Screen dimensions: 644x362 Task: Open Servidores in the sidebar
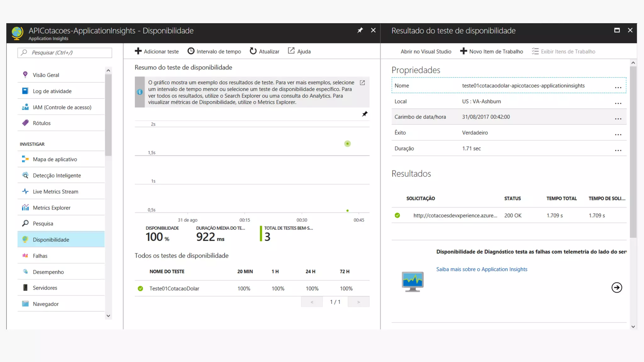pos(61,288)
